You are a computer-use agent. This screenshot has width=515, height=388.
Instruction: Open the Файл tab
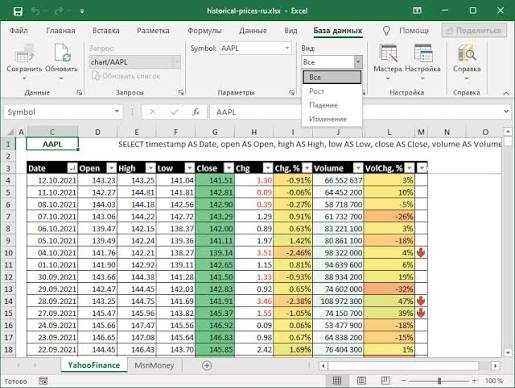click(x=19, y=31)
